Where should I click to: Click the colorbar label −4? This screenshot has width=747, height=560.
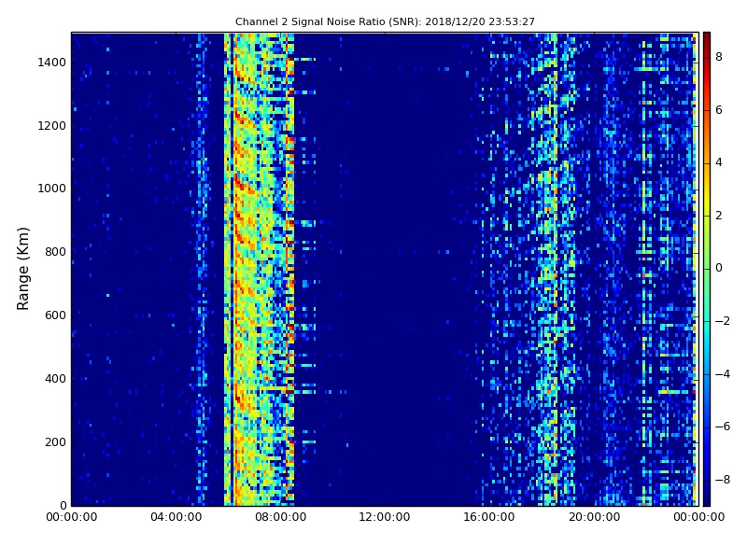(x=723, y=374)
